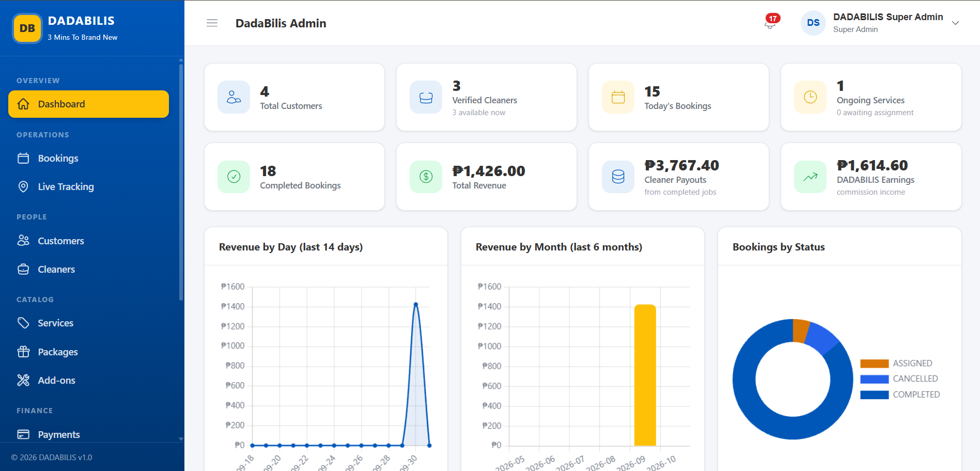Click the peak point on daily revenue line
The image size is (980, 471).
(x=416, y=304)
